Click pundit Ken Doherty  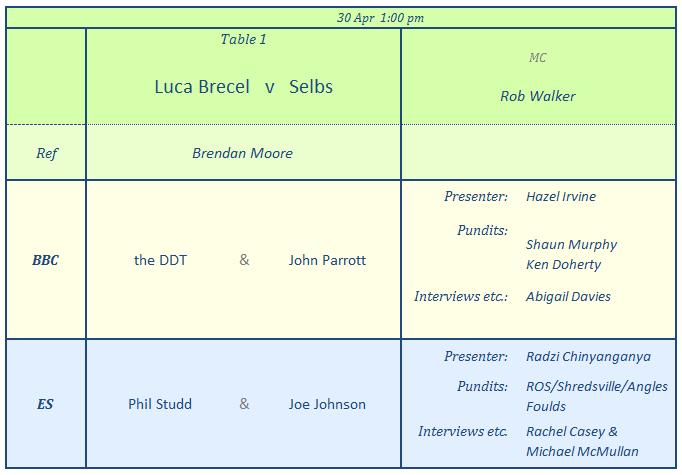(565, 265)
